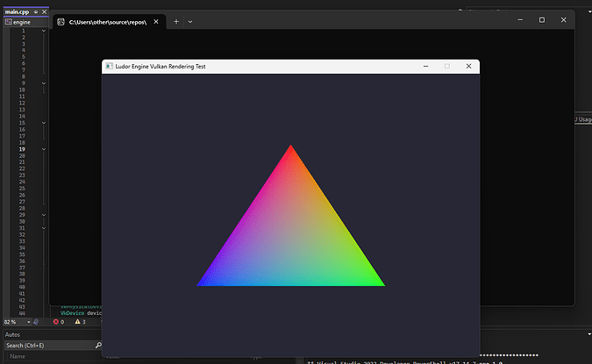Select the Autos panel title
This screenshot has width=592, height=364.
pyautogui.click(x=12, y=334)
